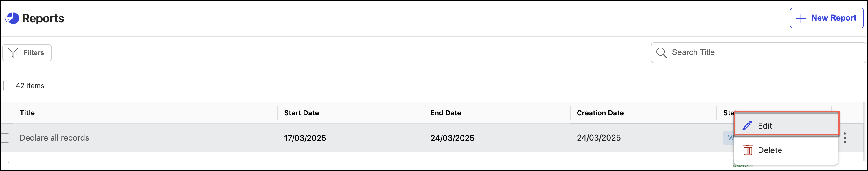Click the funnel icon in Filters
This screenshot has width=868, height=171.
(13, 53)
